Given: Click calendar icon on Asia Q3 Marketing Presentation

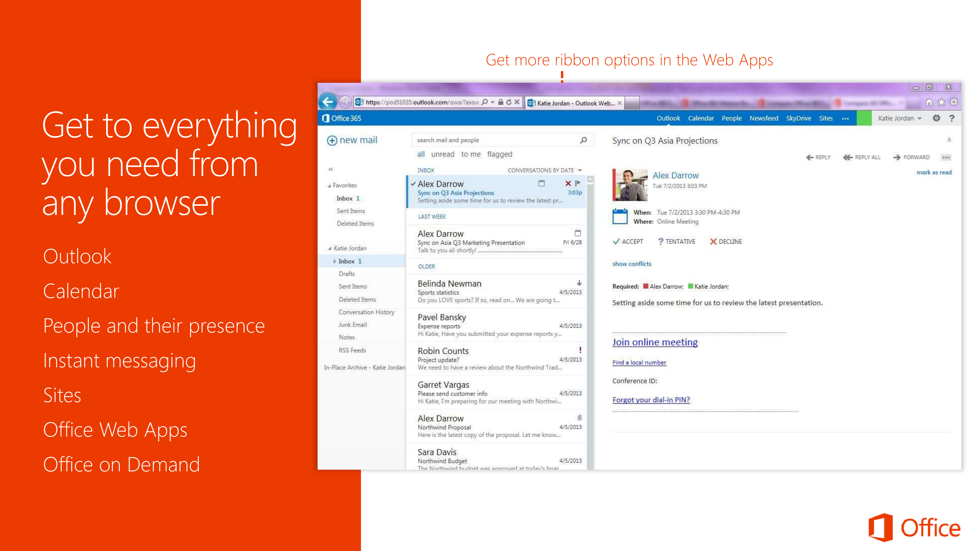Looking at the screenshot, I should coord(578,233).
